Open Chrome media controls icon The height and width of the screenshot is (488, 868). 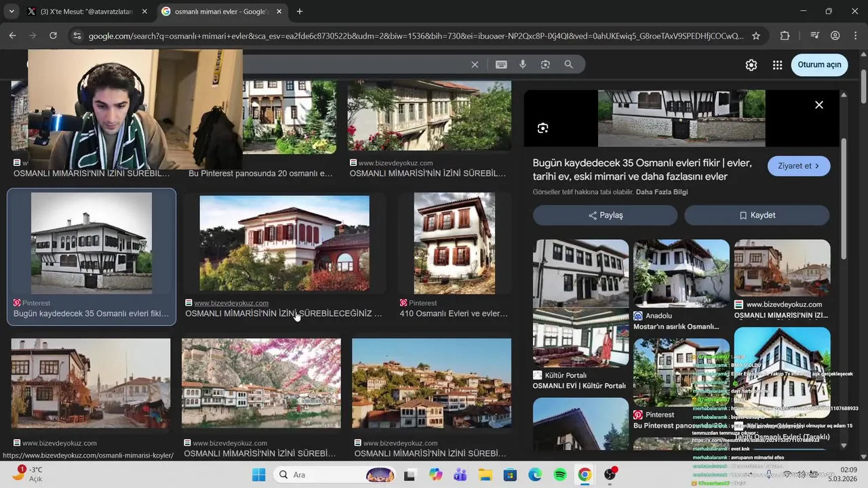point(815,36)
